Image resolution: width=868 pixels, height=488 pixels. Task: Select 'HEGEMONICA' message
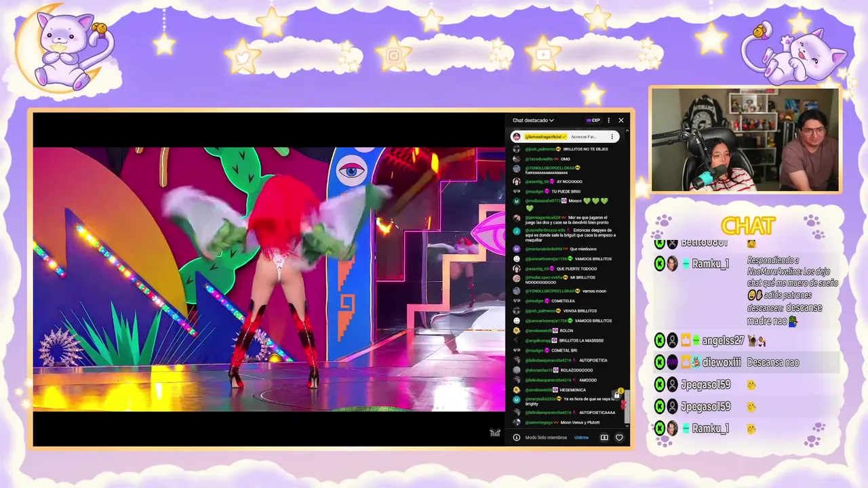pyautogui.click(x=572, y=390)
